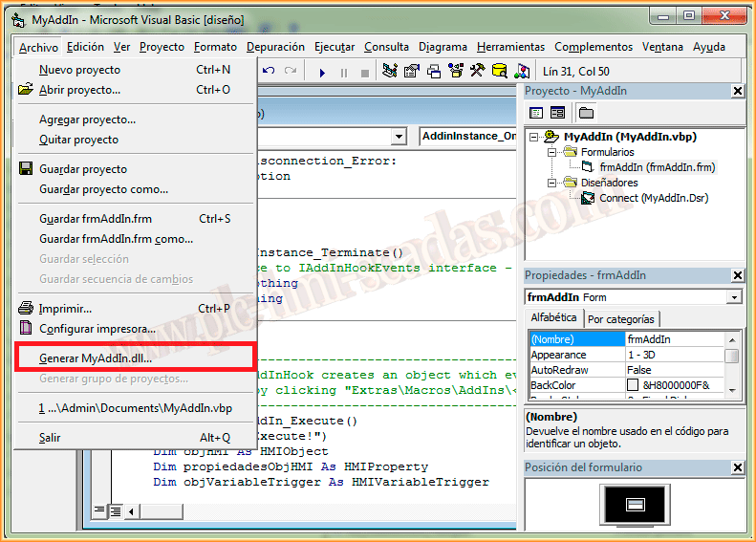
Task: Click the BackColor color swatch
Action: 633,385
